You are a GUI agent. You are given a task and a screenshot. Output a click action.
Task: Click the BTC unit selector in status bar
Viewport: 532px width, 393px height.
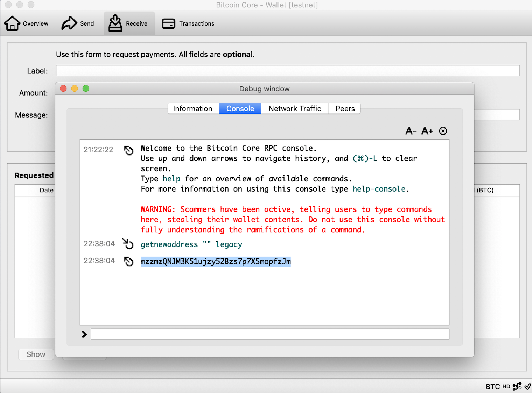coord(492,387)
